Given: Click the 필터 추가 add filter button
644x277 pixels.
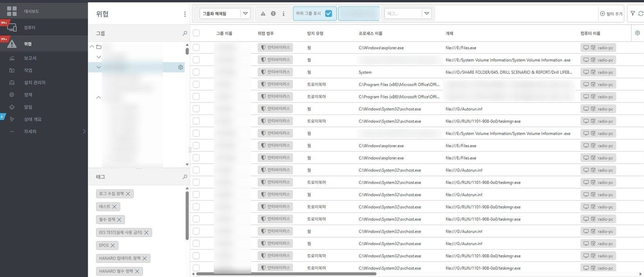Looking at the screenshot, I should (x=611, y=14).
